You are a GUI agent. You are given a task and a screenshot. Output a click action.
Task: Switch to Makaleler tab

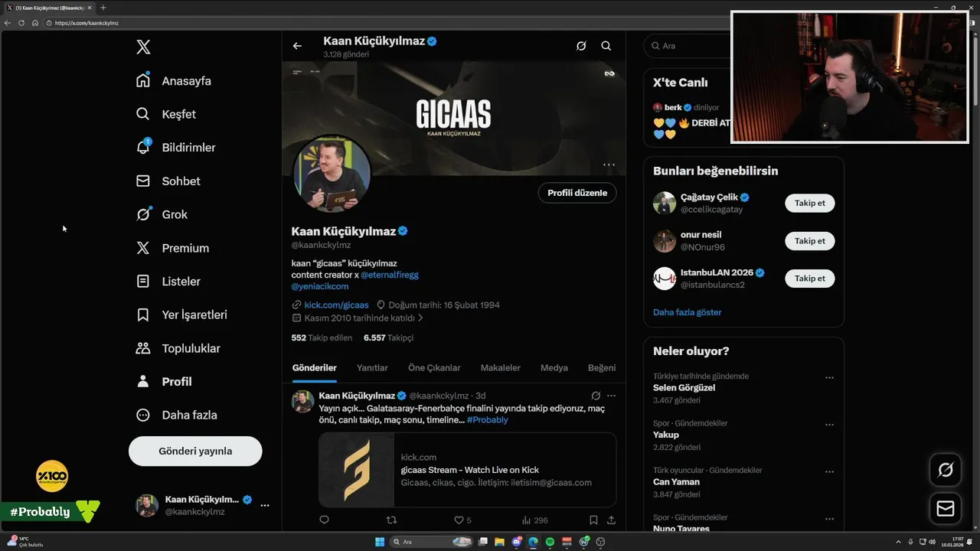click(x=501, y=368)
